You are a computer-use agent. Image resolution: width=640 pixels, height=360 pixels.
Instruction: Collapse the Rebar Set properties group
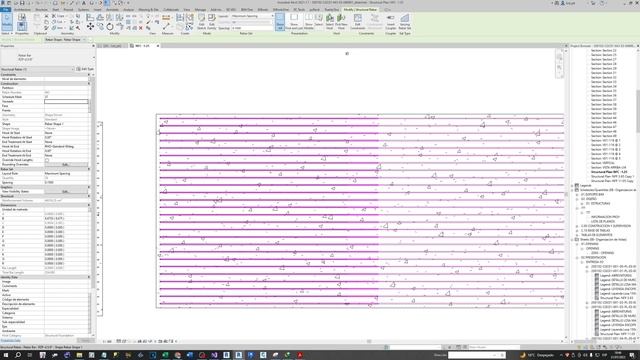pyautogui.click(x=89, y=169)
